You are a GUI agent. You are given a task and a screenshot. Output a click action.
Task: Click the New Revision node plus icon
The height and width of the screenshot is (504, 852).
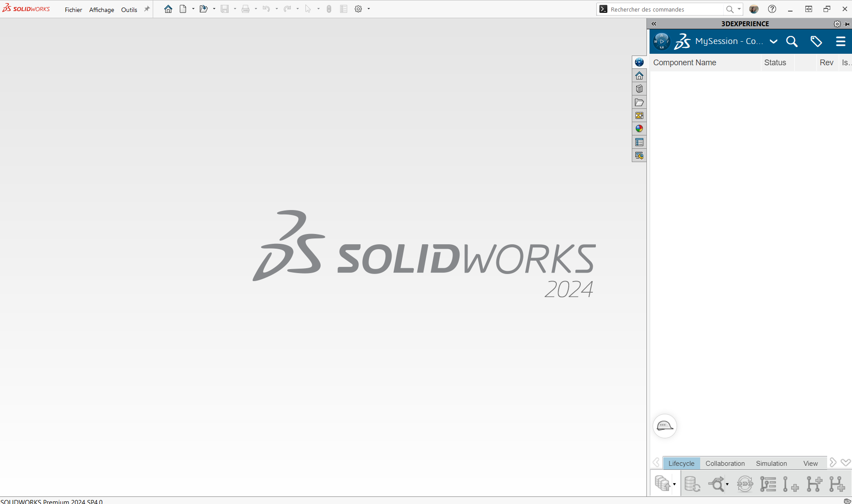point(791,484)
